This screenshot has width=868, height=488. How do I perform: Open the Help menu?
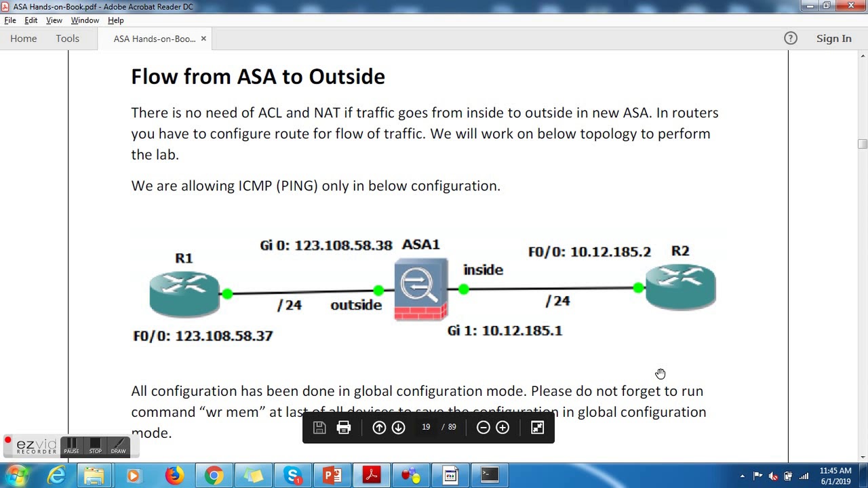115,20
